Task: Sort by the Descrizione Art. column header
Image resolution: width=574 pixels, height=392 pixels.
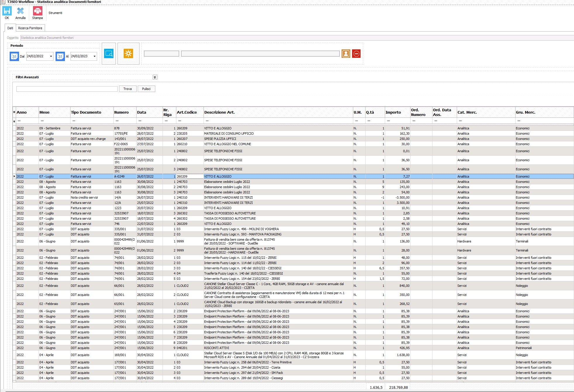Action: [278, 112]
